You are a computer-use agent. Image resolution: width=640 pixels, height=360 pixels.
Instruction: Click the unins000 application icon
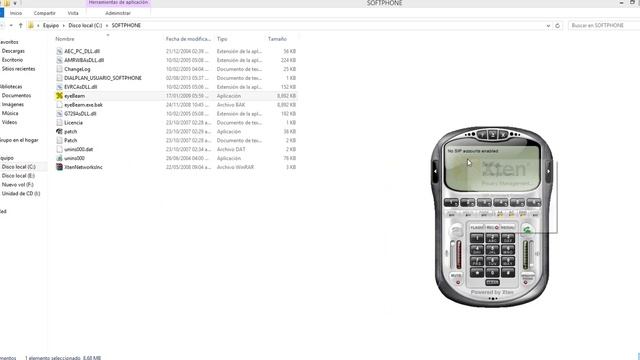coord(59,158)
